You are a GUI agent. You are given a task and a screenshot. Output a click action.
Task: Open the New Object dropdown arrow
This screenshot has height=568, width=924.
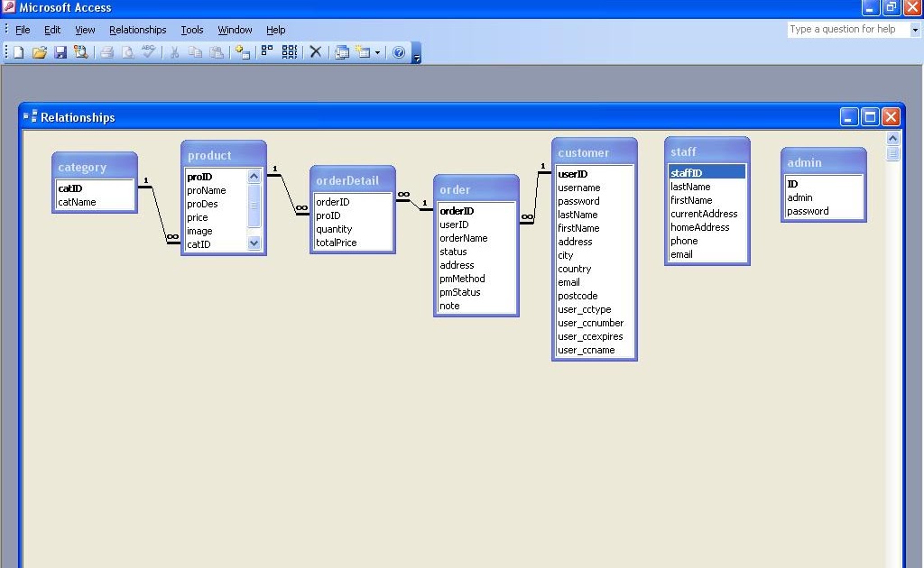(x=376, y=51)
